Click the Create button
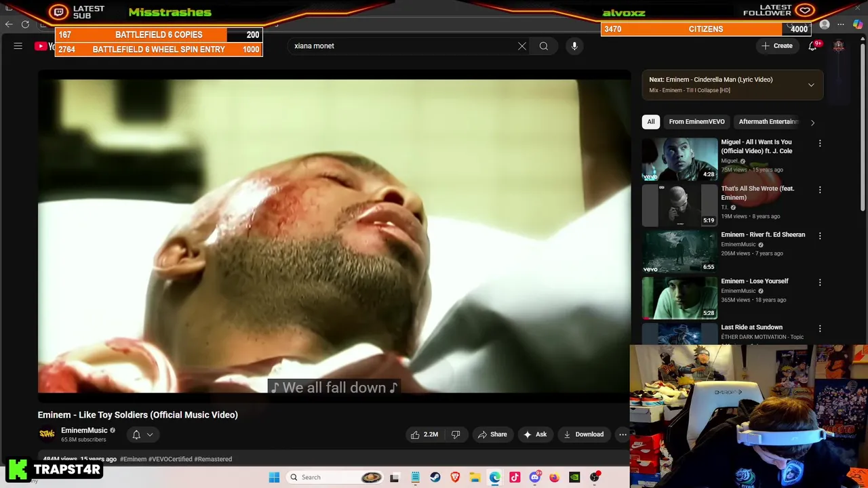Viewport: 868px width, 488px height. [777, 46]
